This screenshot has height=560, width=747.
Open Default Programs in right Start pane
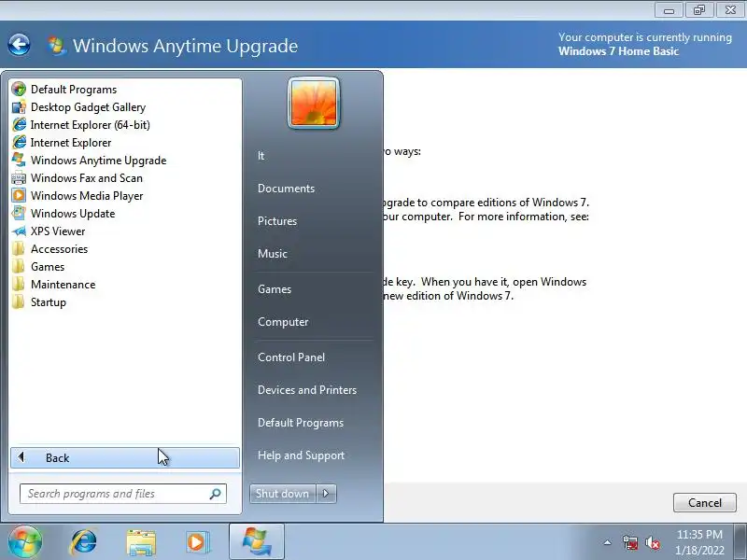300,423
